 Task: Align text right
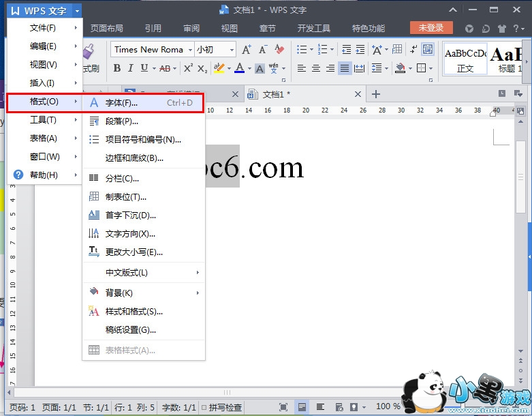(x=330, y=68)
